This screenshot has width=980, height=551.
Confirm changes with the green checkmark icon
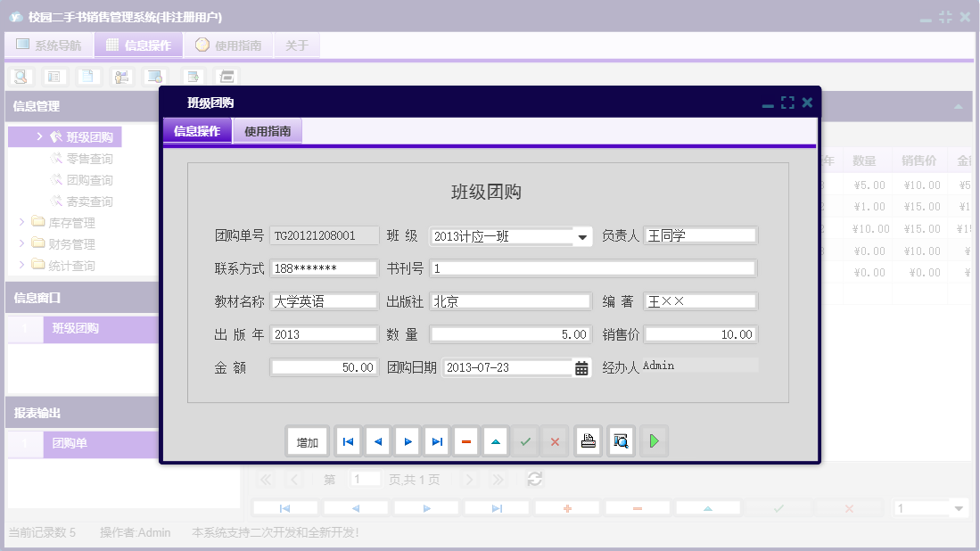click(x=525, y=440)
